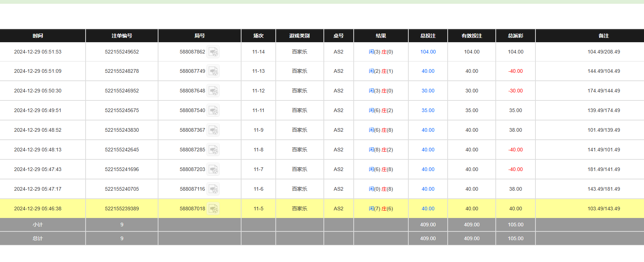Click the 注单编号 column header
Viewport: 644px width, 262px height.
pyautogui.click(x=122, y=36)
